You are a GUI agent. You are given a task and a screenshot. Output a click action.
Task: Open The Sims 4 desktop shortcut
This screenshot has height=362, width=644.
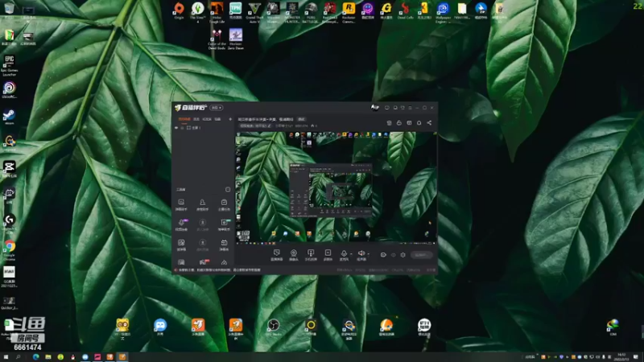[197, 12]
